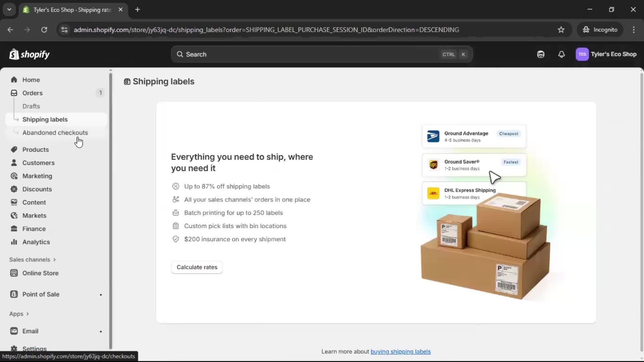Viewport: 644px width, 362px height.
Task: Select the Home icon in sidebar
Action: (x=14, y=79)
